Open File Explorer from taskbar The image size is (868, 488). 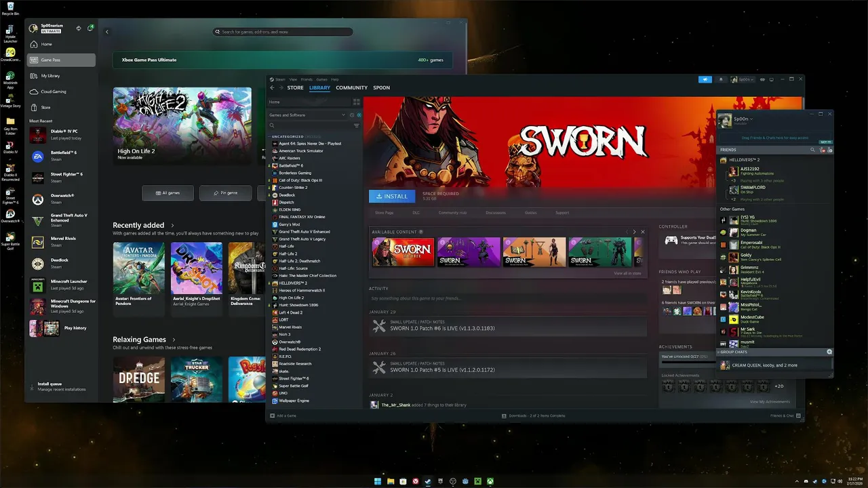click(391, 482)
